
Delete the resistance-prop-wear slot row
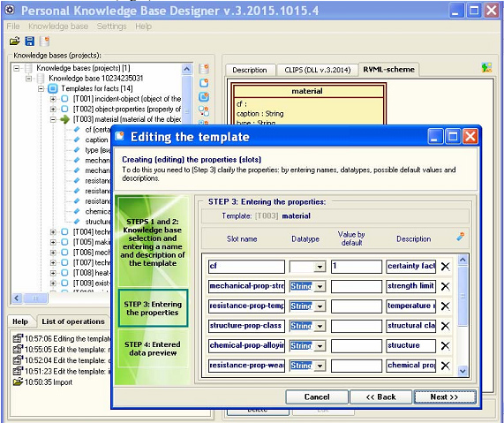pyautogui.click(x=445, y=366)
